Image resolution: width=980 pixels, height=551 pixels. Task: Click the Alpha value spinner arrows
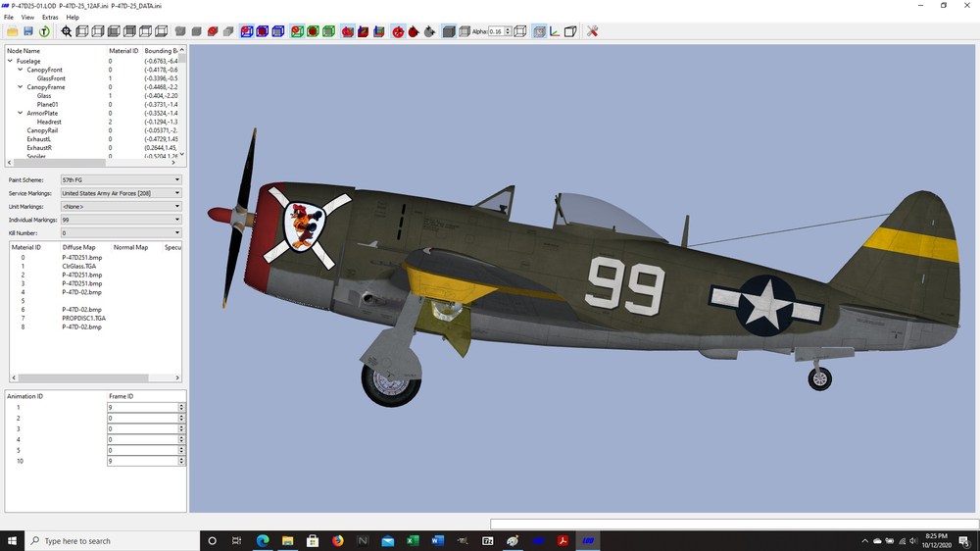(x=508, y=31)
